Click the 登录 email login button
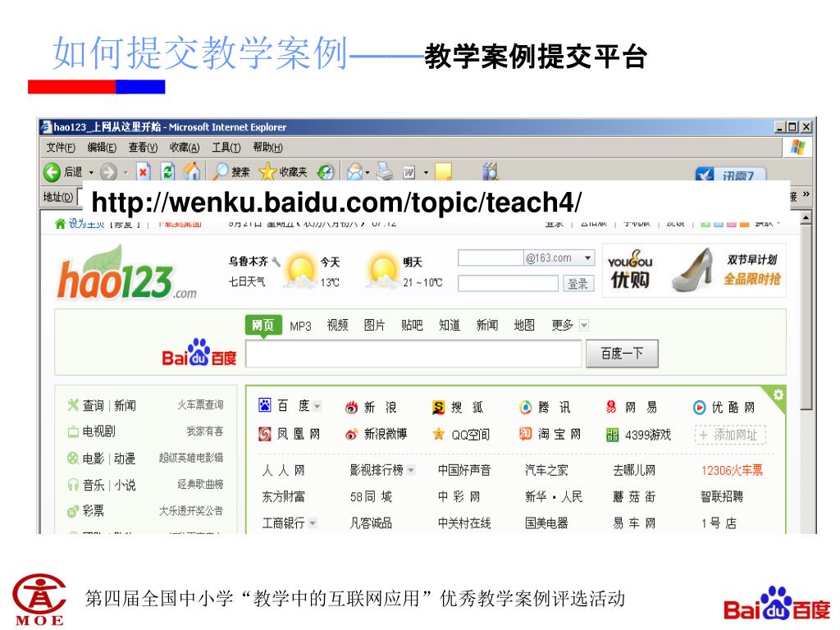 point(578,283)
